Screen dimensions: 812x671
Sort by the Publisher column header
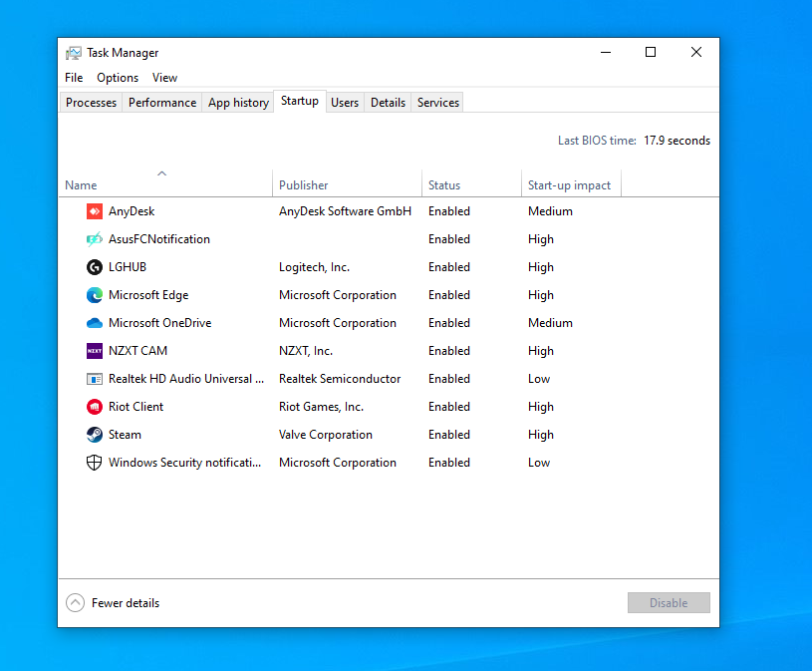(347, 182)
